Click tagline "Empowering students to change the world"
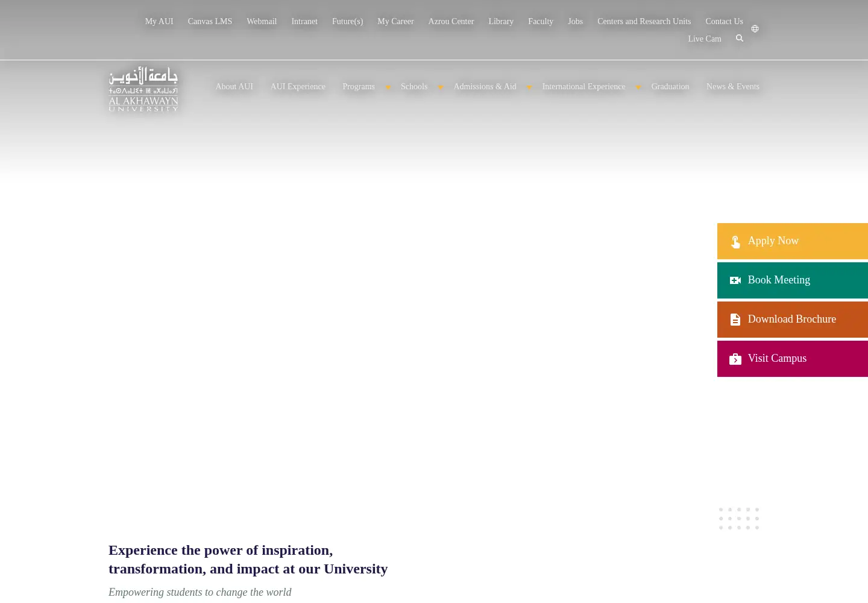The height and width of the screenshot is (603, 868). [x=200, y=592]
